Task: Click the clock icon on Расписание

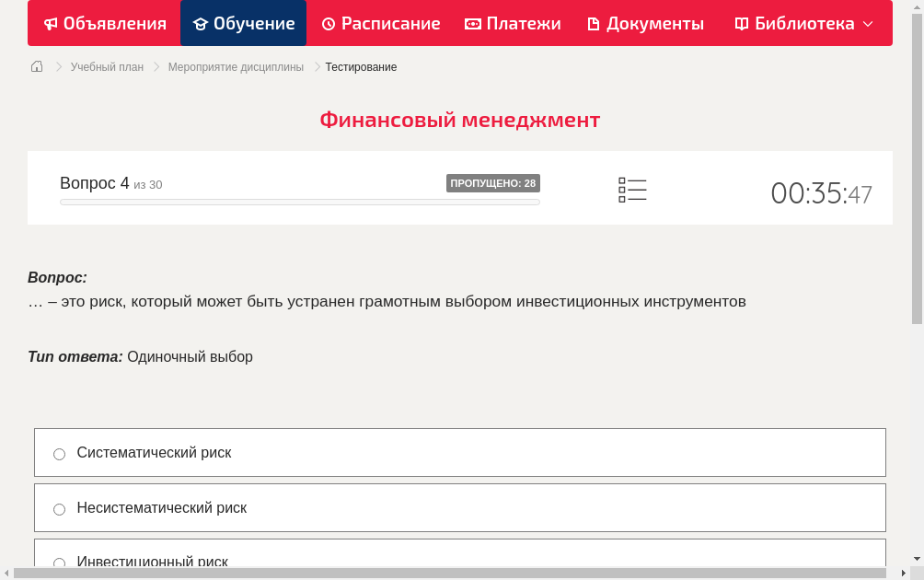Action: click(328, 23)
